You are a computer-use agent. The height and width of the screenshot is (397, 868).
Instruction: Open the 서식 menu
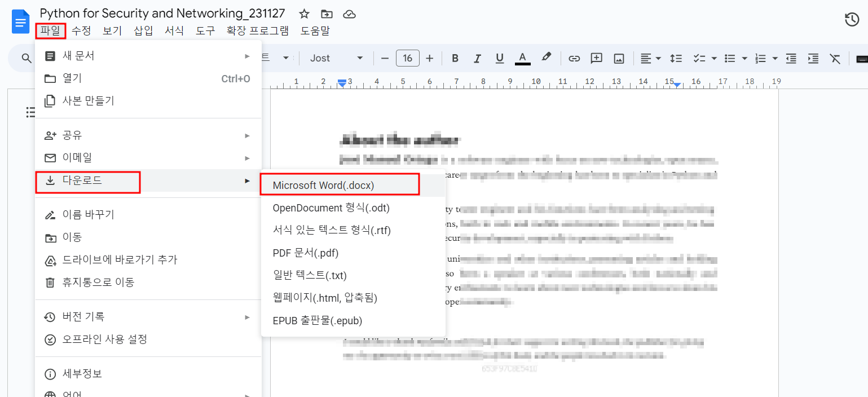174,31
